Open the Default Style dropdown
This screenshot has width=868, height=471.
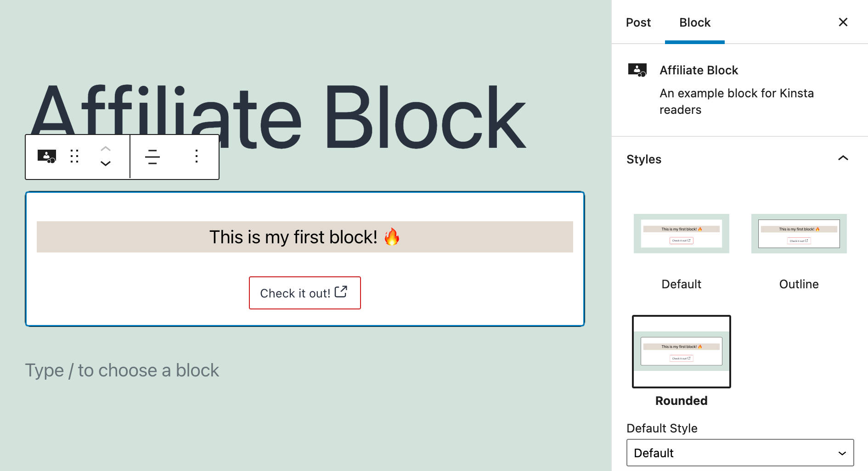click(x=740, y=453)
